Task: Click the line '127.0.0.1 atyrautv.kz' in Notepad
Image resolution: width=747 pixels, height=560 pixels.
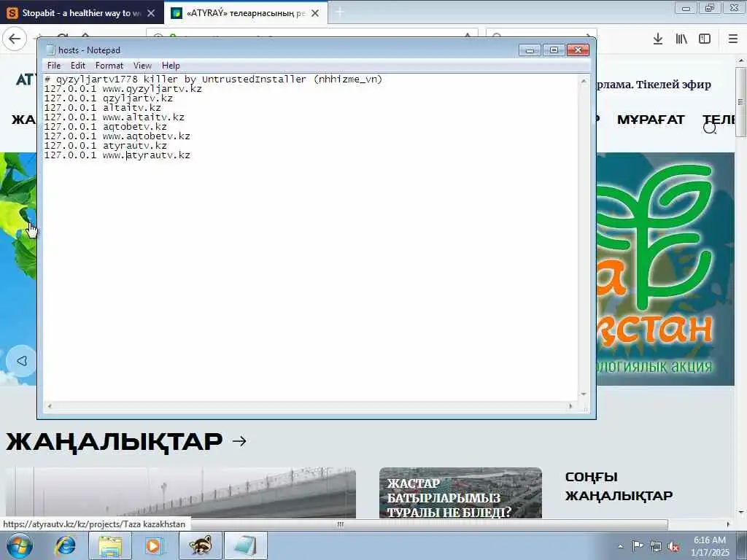Action: 105,146
